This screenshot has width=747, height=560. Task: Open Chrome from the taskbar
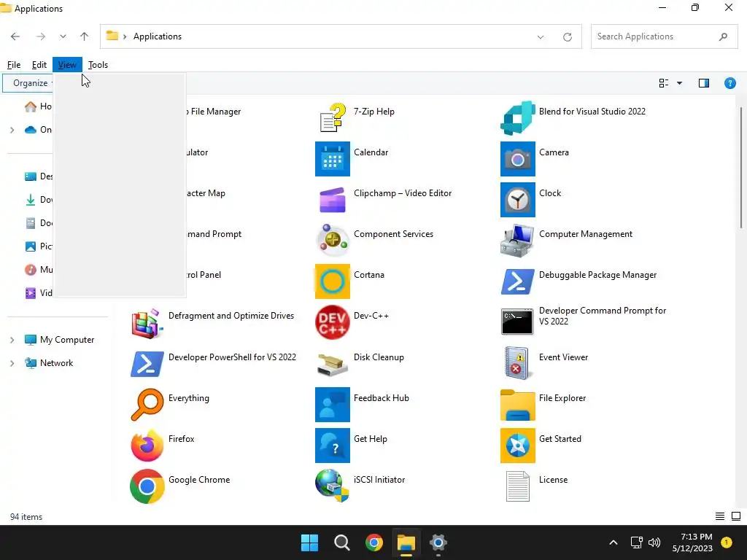coord(374,542)
